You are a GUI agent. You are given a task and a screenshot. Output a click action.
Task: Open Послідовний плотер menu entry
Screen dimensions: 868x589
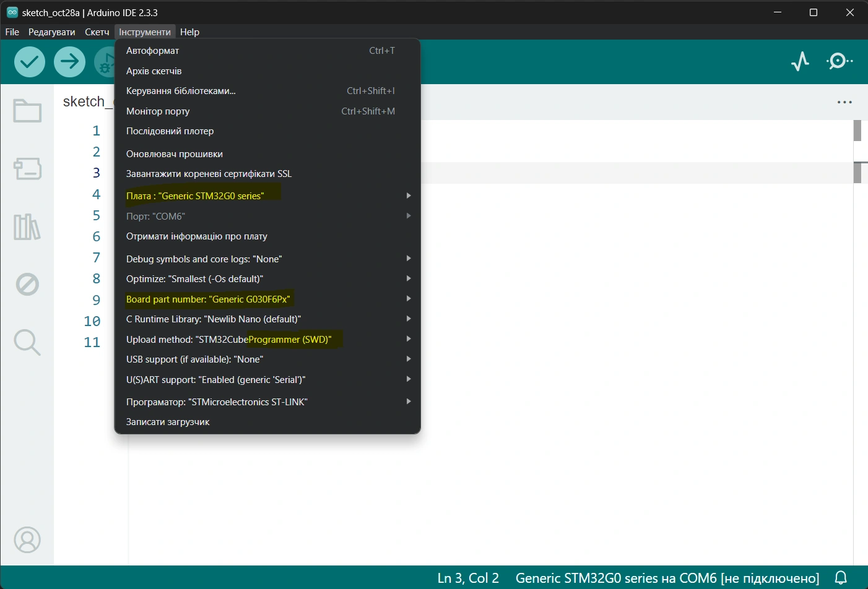point(267,131)
